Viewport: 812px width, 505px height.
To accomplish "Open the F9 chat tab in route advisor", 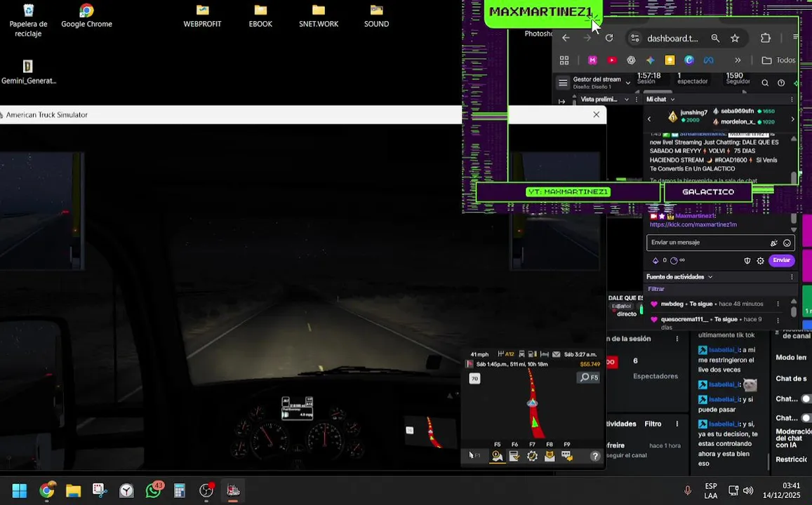I will tap(567, 456).
